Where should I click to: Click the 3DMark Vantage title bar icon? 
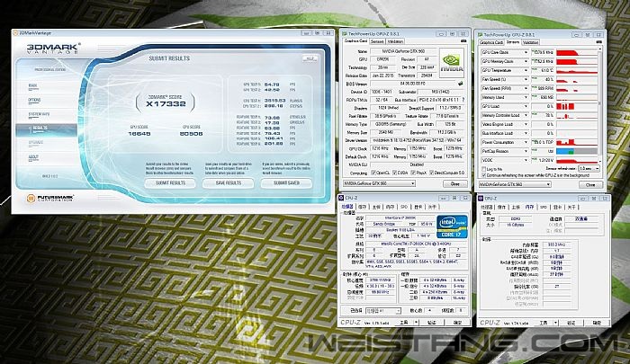click(x=14, y=32)
